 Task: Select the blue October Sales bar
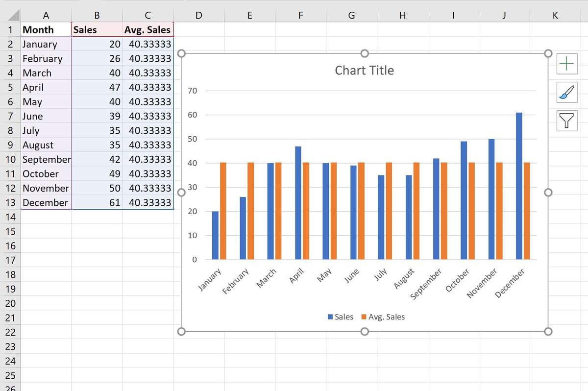tap(464, 200)
